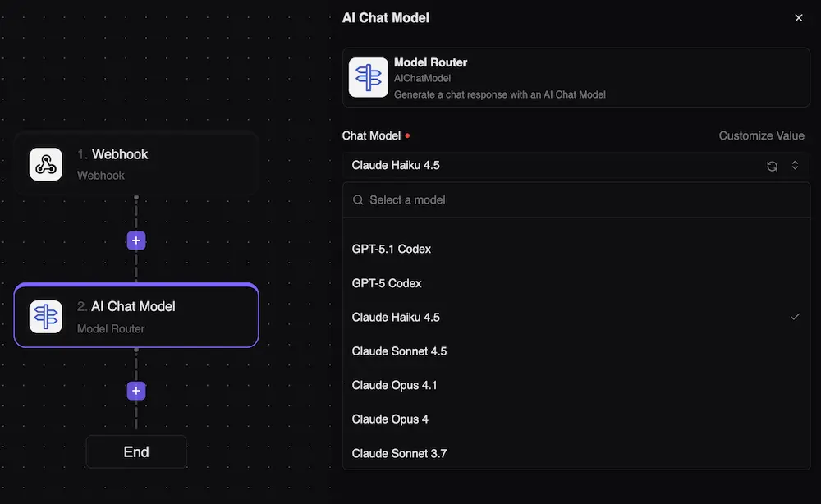821x504 pixels.
Task: Close the AI Chat Model panel
Action: click(x=798, y=17)
